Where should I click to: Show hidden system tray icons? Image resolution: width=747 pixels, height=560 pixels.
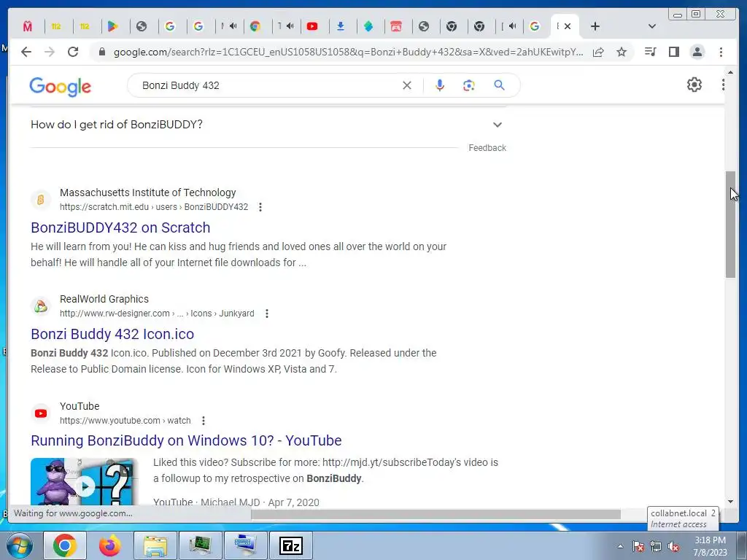[x=620, y=547]
